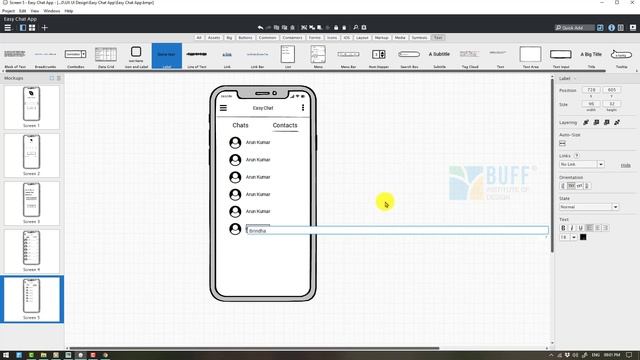Add a new mockup with plus icon
640x360 pixels.
click(44, 28)
